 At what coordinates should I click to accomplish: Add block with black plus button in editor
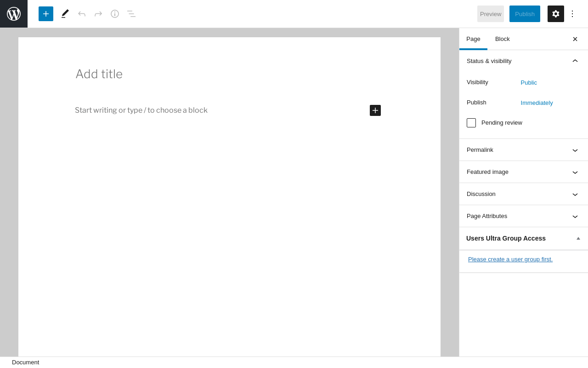coord(375,110)
